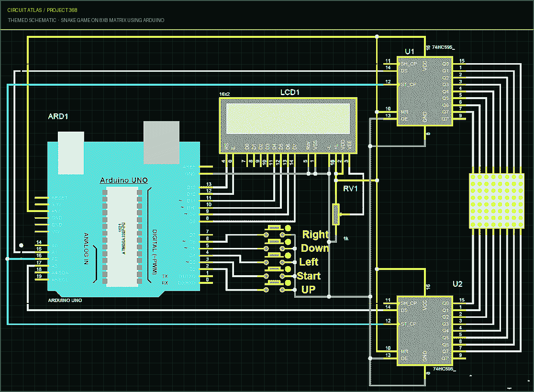This screenshot has width=534, height=392.
Task: Click the small 'ARDUINO UNO' label under the board
Action: click(x=65, y=301)
